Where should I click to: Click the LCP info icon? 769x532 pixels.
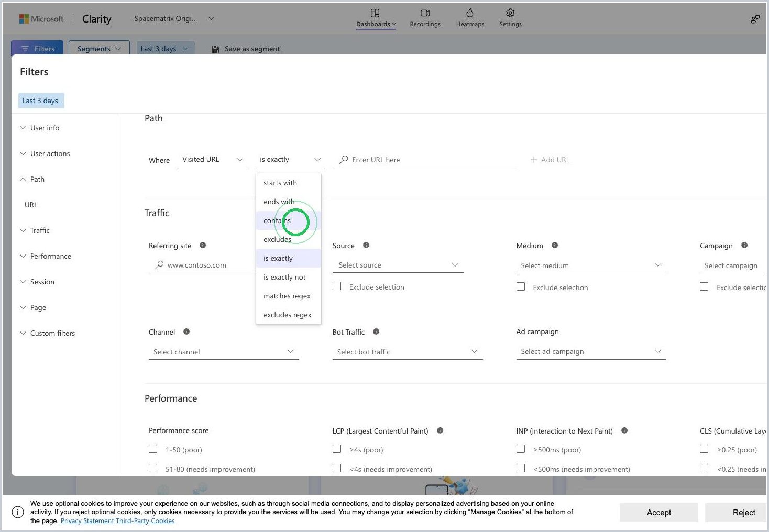[x=440, y=430]
